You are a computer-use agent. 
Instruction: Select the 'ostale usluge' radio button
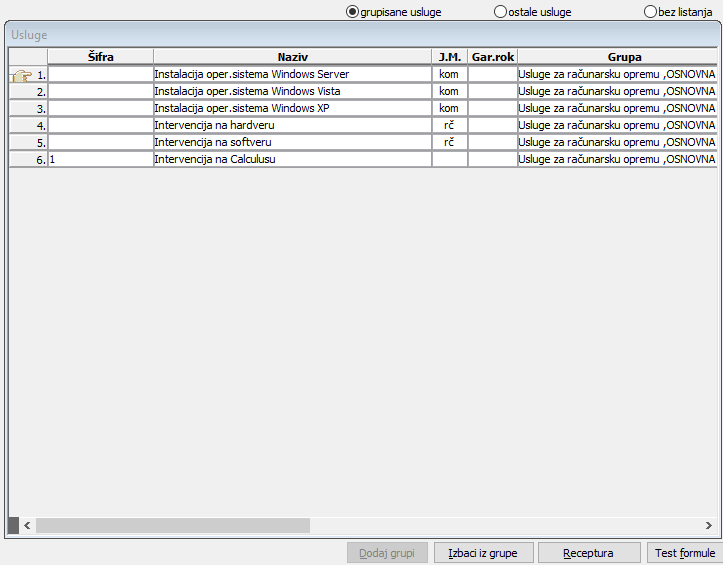[x=500, y=12]
